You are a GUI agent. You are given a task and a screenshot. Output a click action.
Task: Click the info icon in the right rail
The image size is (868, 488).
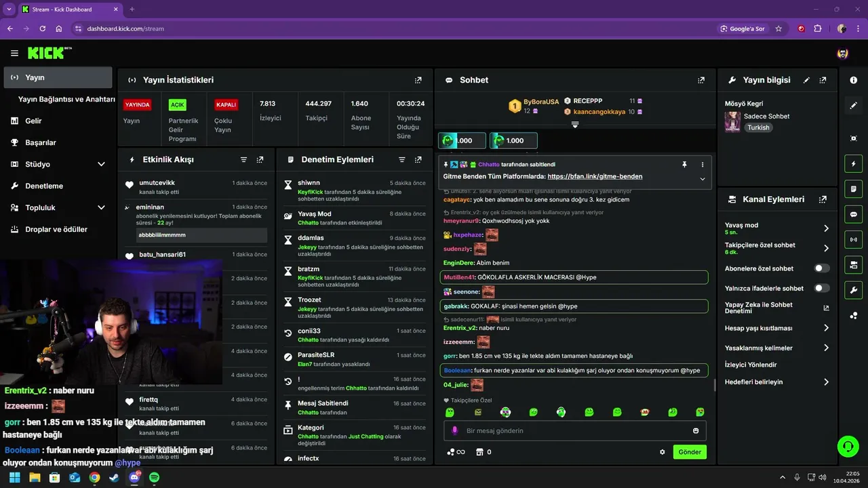coord(853,80)
